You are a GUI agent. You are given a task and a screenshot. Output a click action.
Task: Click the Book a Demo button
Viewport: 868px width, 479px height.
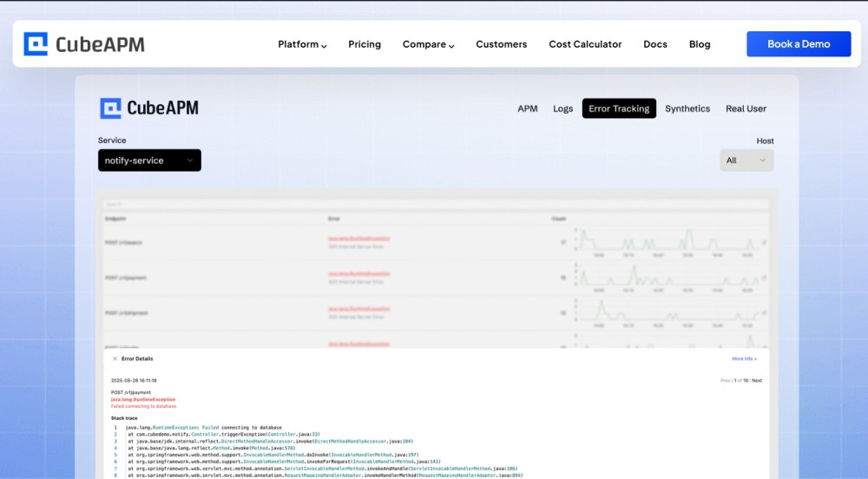pos(799,43)
